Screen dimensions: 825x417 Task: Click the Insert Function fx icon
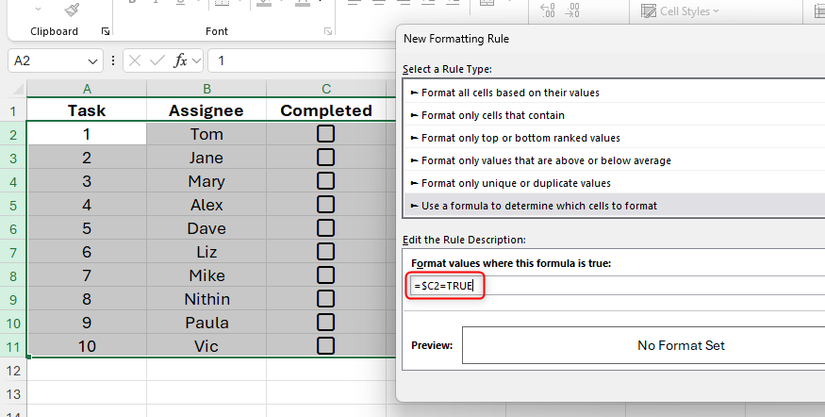pos(181,61)
